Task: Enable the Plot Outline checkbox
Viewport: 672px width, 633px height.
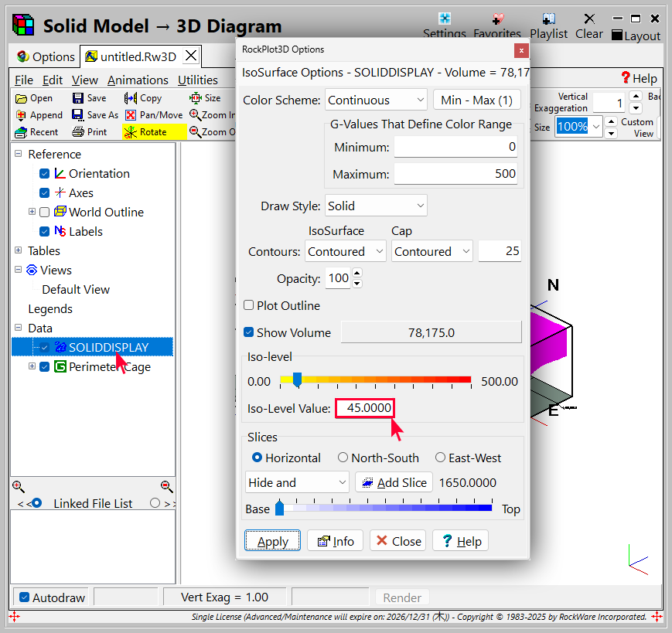Action: pyautogui.click(x=249, y=306)
